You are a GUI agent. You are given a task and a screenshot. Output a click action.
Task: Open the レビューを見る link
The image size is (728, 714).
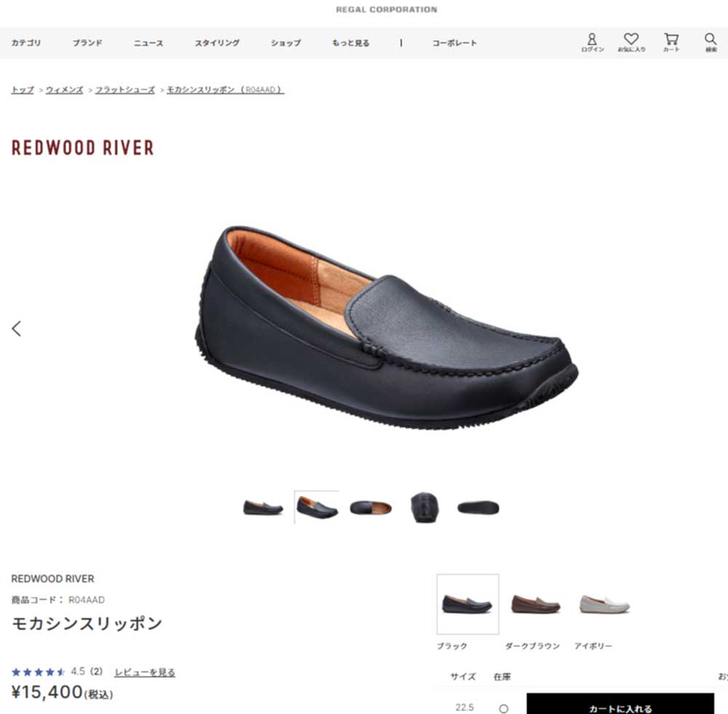tap(145, 673)
